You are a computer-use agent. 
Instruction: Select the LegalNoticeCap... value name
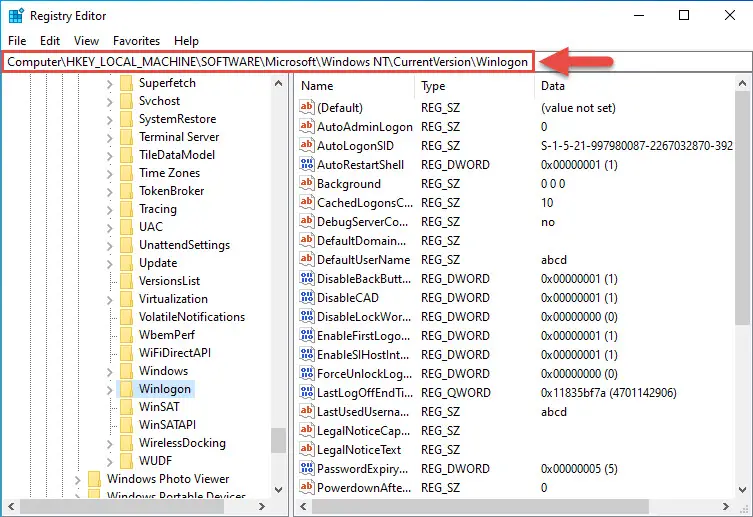364,431
